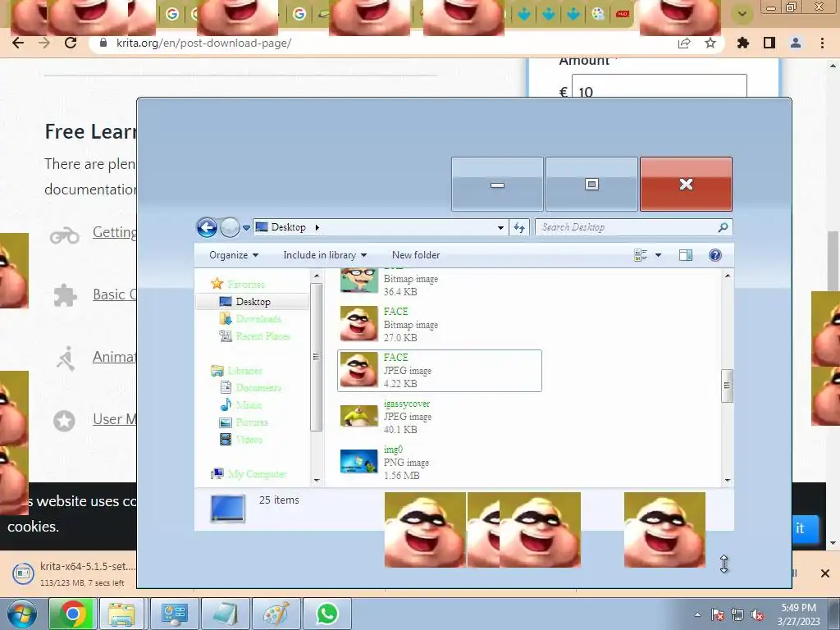Open the Notepad taskbar icon
The height and width of the screenshot is (630, 840).
click(x=225, y=614)
